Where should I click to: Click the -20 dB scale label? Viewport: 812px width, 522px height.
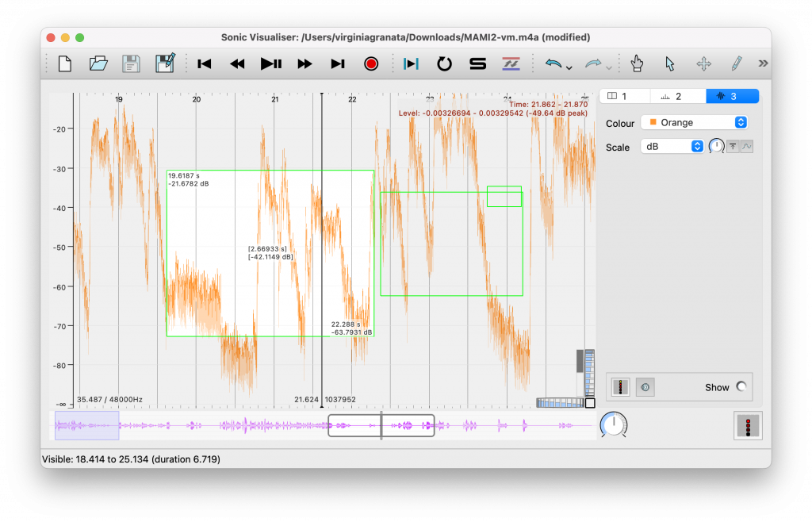pos(59,129)
